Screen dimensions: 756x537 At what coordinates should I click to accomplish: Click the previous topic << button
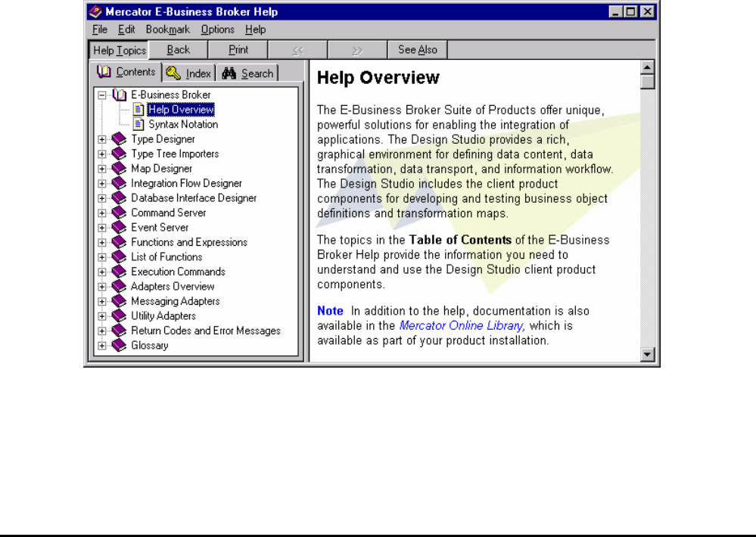coord(298,50)
